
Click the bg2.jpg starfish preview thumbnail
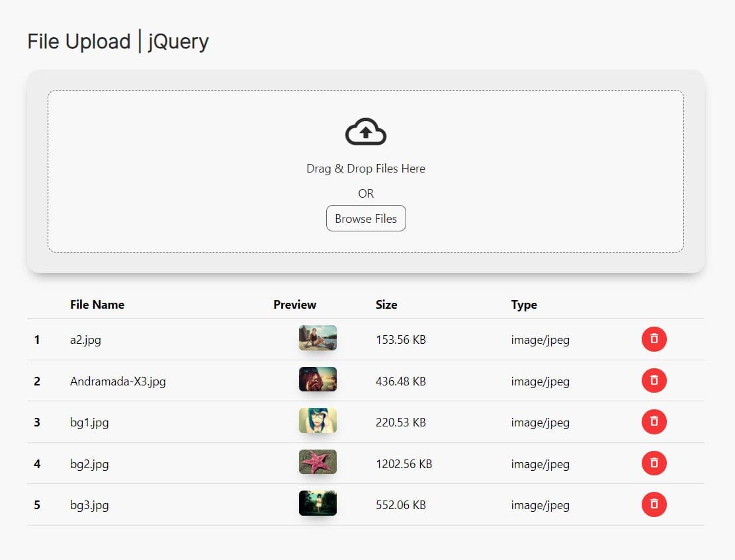318,461
